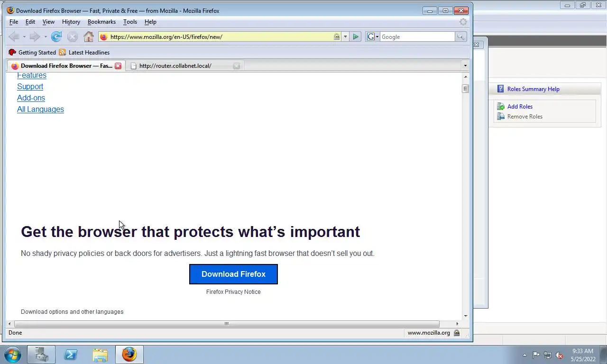This screenshot has height=364, width=607.
Task: Open the Bookmarks menu
Action: point(101,22)
